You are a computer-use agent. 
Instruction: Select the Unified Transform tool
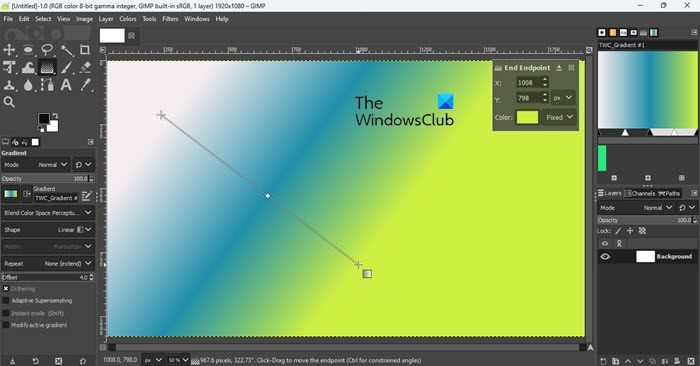(x=9, y=67)
